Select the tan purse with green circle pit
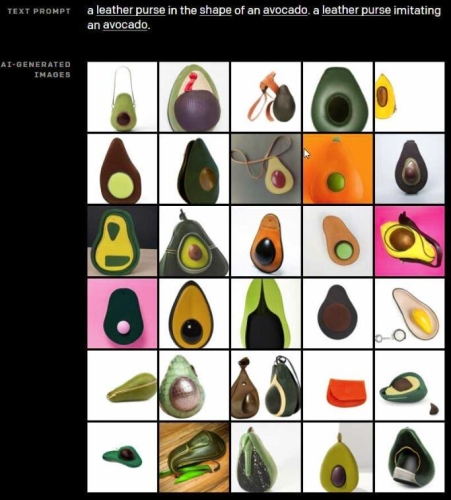Viewport: 451px width, 500px height. 338,241
